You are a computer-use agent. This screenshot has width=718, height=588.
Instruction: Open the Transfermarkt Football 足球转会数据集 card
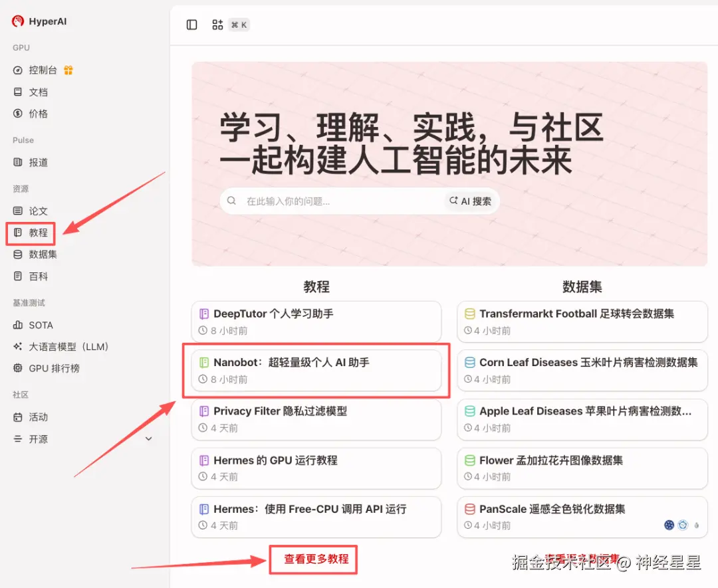(x=582, y=321)
